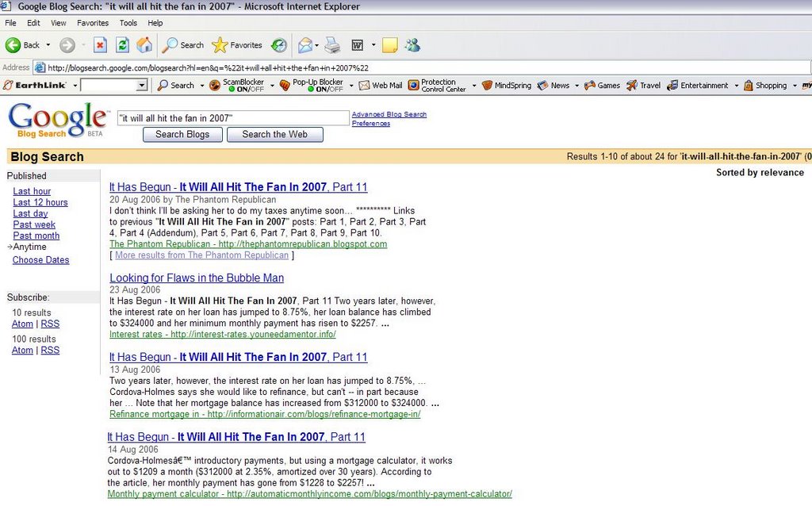
Task: Click the yellow note toolbar icon
Action: (x=390, y=45)
